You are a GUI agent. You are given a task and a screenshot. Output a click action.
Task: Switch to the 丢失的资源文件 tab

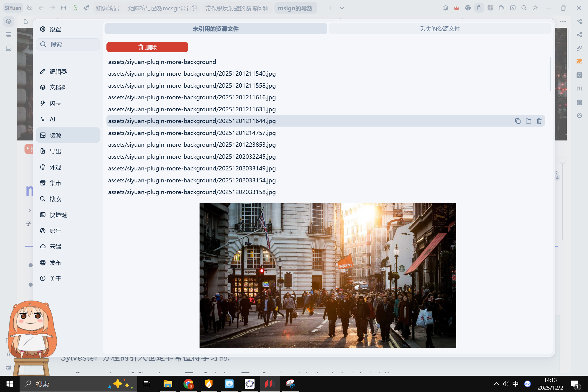tap(440, 29)
